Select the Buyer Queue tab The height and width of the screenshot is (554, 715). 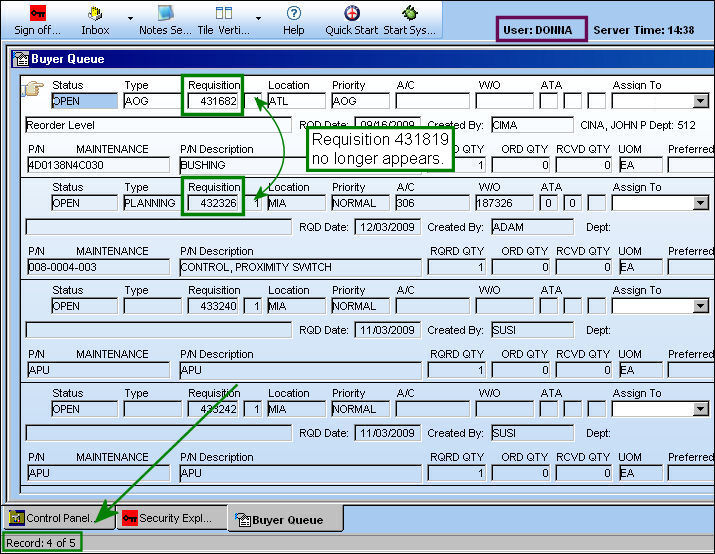[286, 519]
